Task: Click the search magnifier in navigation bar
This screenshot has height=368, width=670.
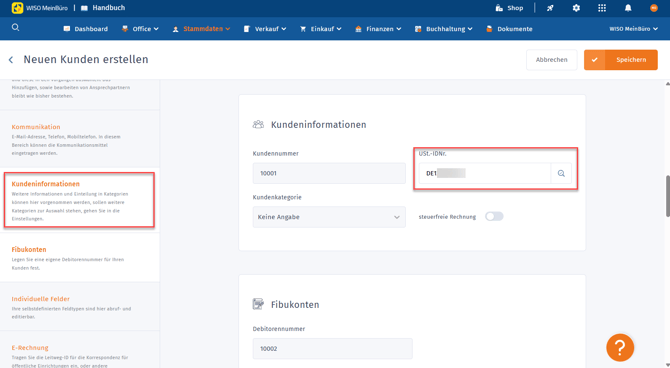Action: point(15,28)
